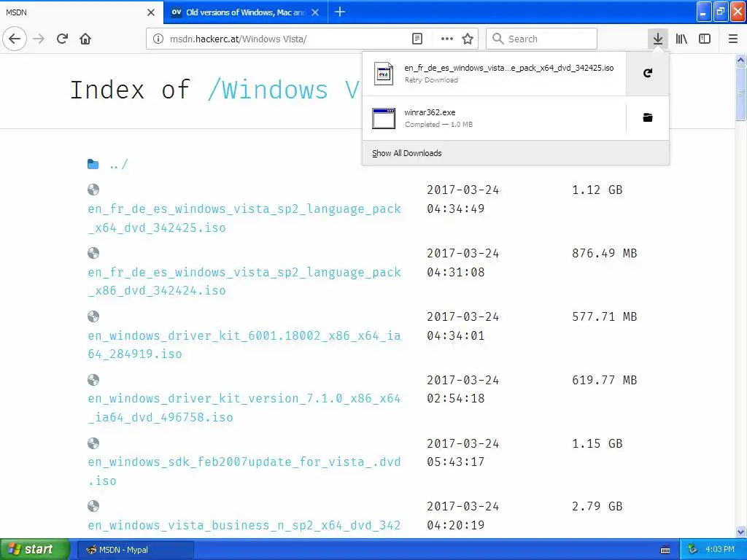This screenshot has width=747, height=560.
Task: Click file icon for driver kit 7.1.0
Action: click(93, 380)
